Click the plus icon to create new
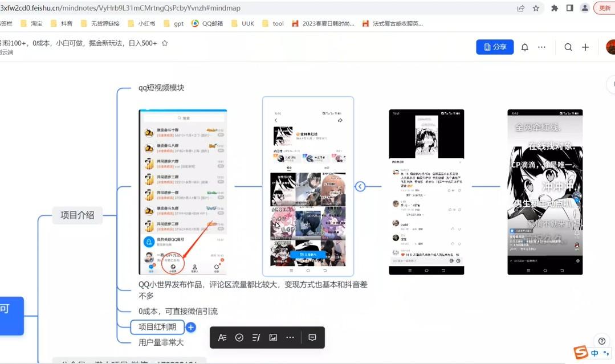Screen dimensions: 615x364 click(x=585, y=47)
